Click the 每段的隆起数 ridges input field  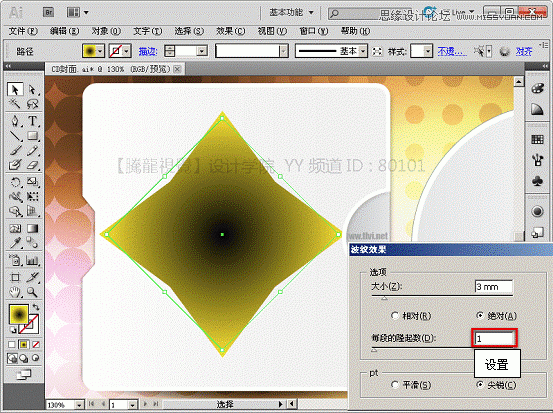click(x=494, y=339)
